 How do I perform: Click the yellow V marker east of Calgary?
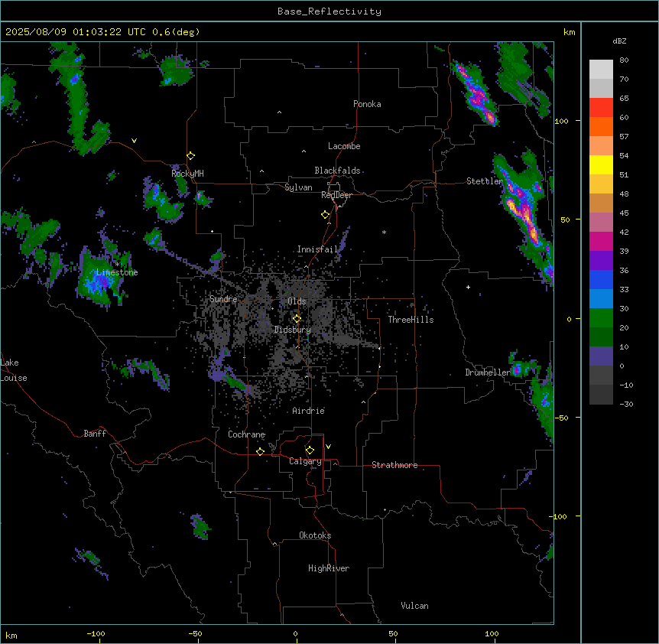click(328, 447)
